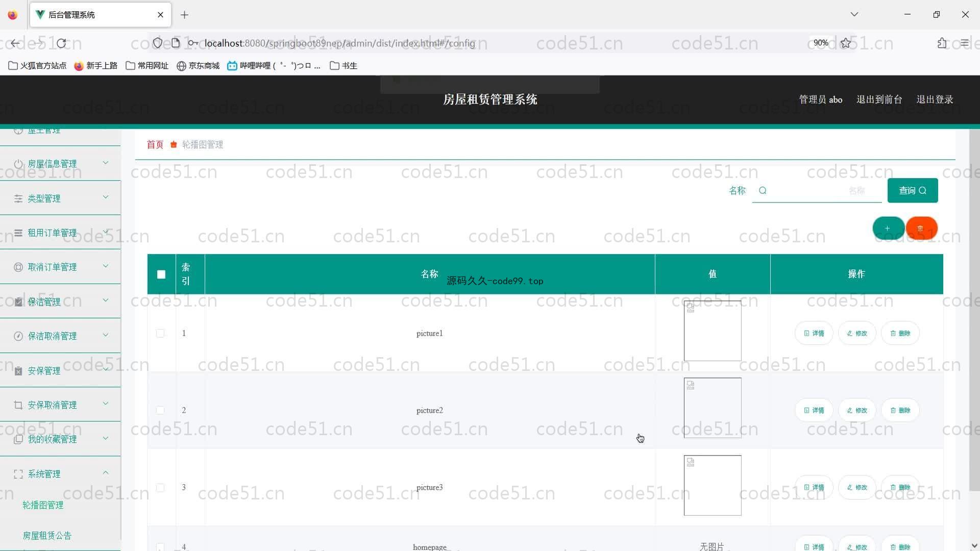Open the browser tab list dropdown arrow
980x551 pixels.
pos(854,14)
